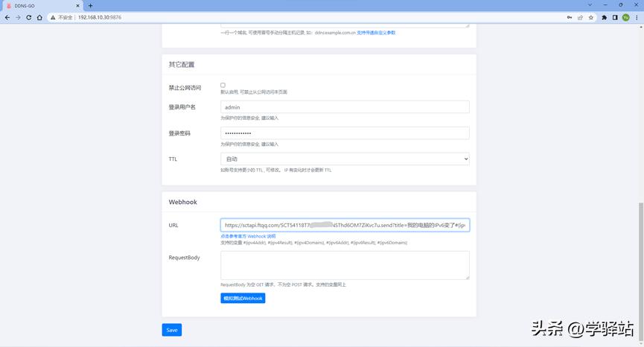Image resolution: width=644 pixels, height=347 pixels.
Task: Click the RequestBody label
Action: 184,258
